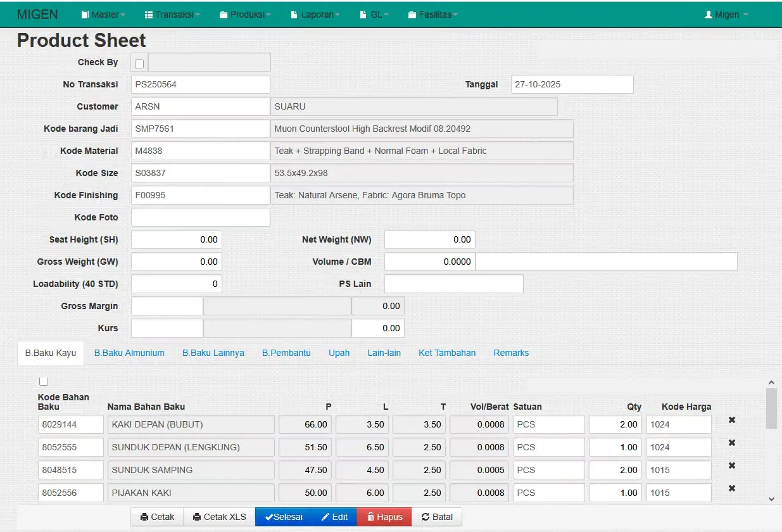Tick the Check By checkbox

139,63
